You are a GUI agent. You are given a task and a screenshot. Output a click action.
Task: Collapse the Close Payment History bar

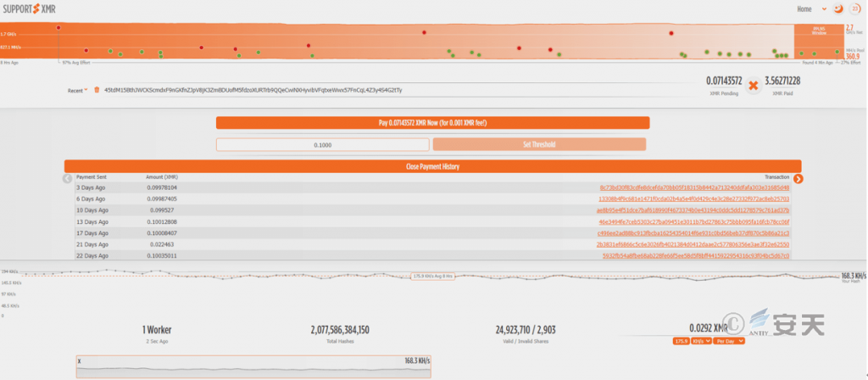point(432,167)
